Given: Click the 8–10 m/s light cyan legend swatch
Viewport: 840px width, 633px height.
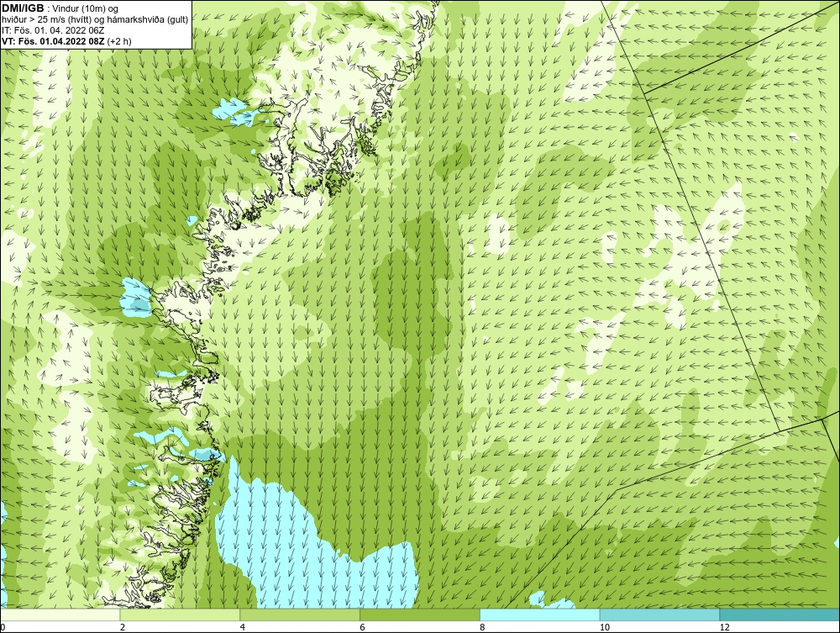Looking at the screenshot, I should [x=540, y=615].
